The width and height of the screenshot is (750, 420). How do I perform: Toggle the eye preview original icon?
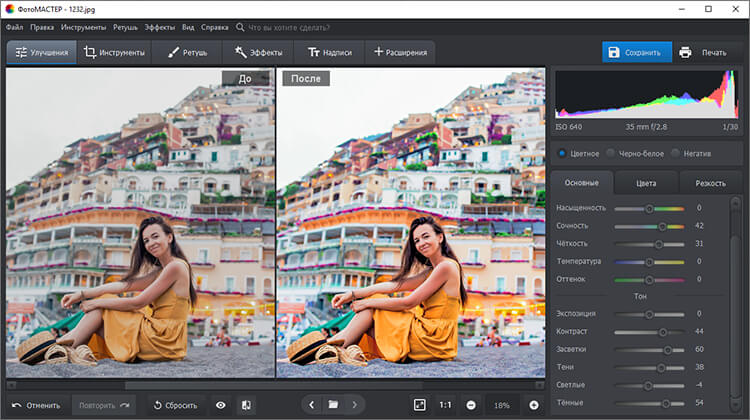tap(220, 405)
